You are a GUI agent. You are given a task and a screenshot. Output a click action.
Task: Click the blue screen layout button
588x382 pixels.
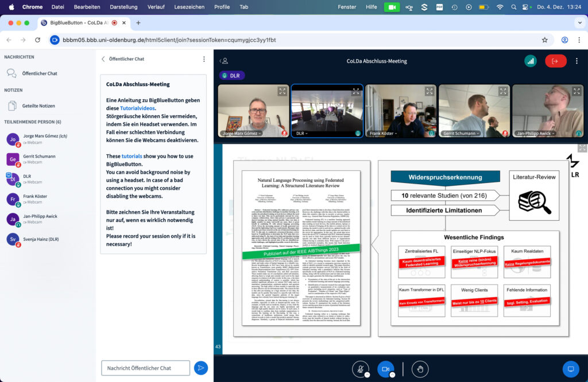[x=570, y=369]
